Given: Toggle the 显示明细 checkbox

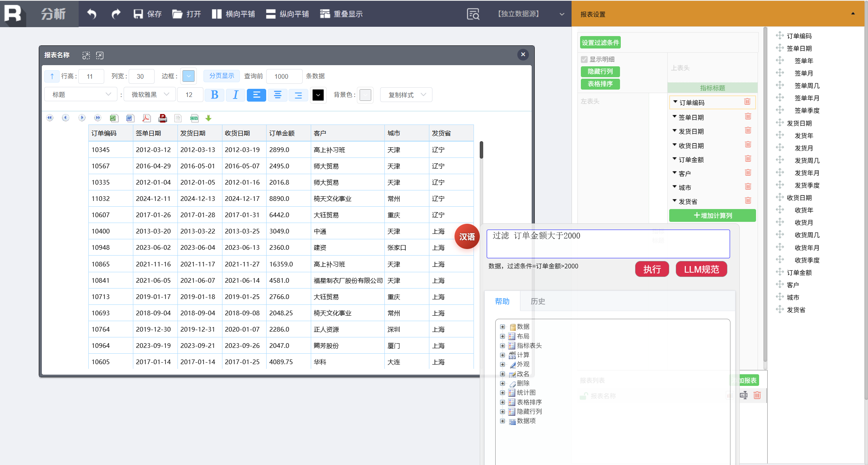Looking at the screenshot, I should pyautogui.click(x=584, y=59).
